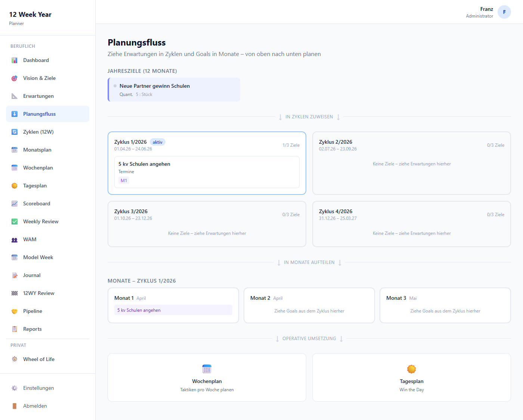Click the WAM people icon

15,240
